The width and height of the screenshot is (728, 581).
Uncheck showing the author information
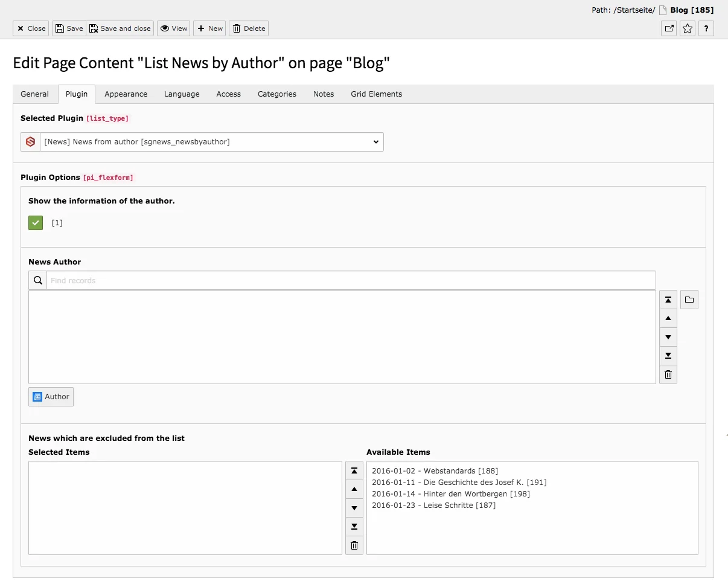pyautogui.click(x=35, y=222)
